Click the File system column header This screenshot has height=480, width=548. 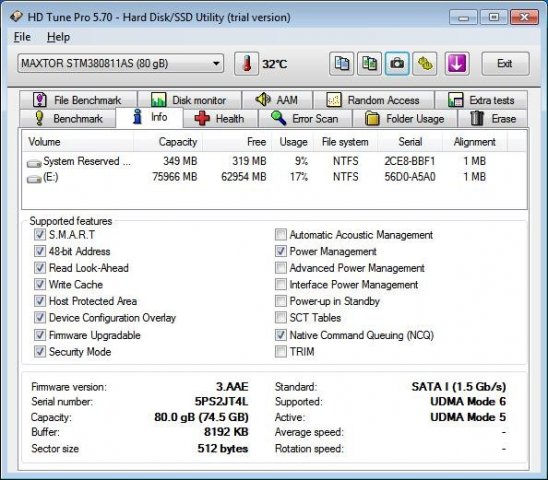[345, 142]
